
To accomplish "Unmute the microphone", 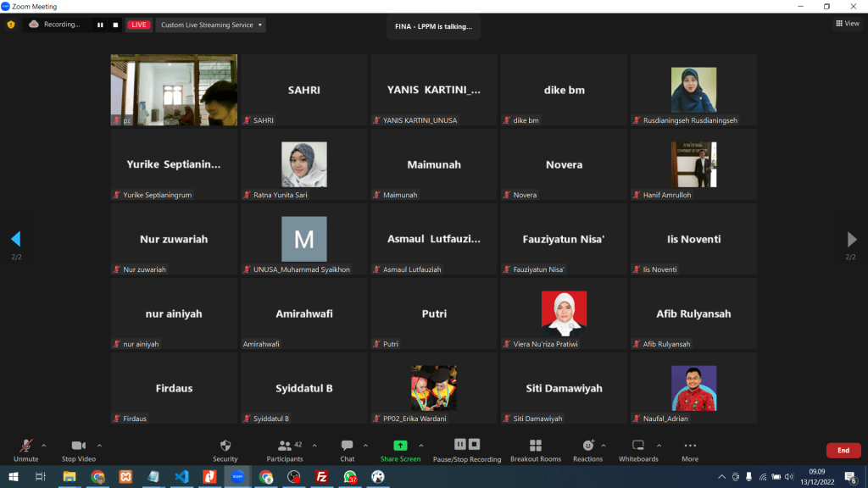I will (x=25, y=450).
